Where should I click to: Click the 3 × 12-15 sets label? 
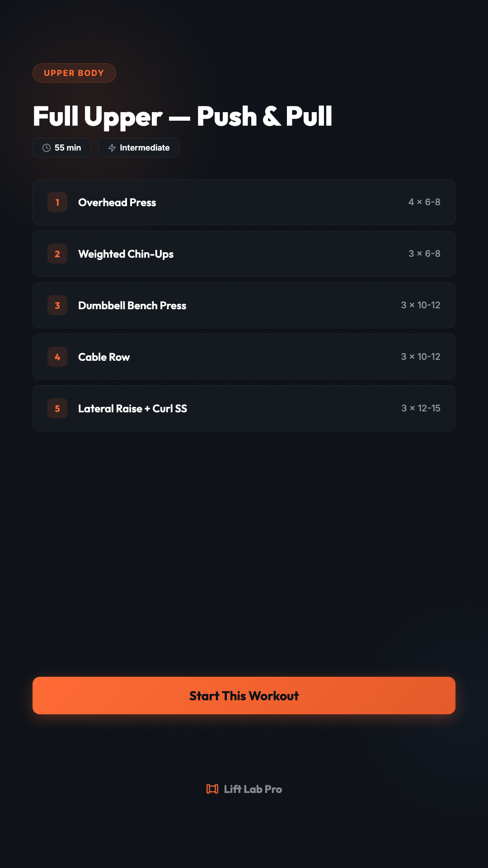(x=421, y=408)
